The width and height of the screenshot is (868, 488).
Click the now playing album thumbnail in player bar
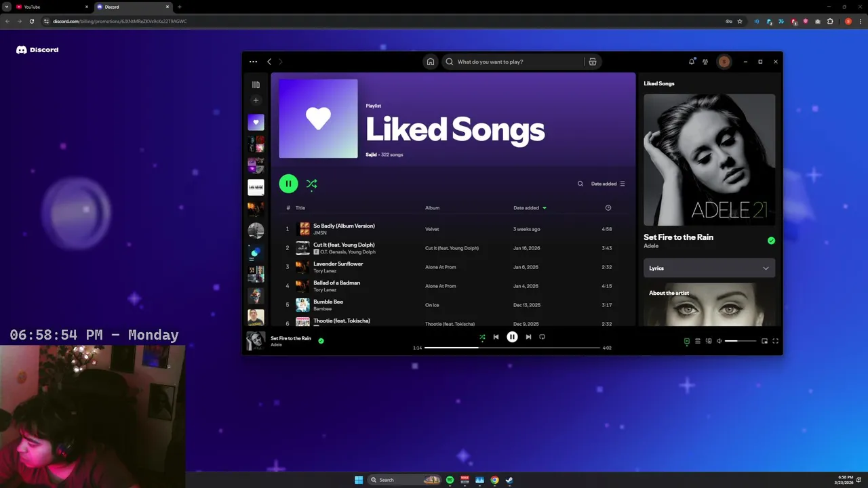(x=256, y=341)
